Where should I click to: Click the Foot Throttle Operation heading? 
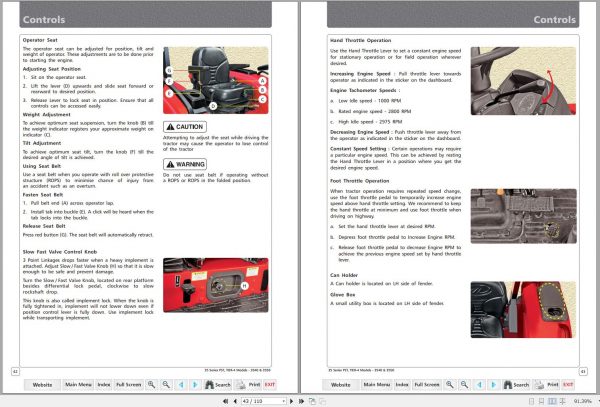(359, 181)
